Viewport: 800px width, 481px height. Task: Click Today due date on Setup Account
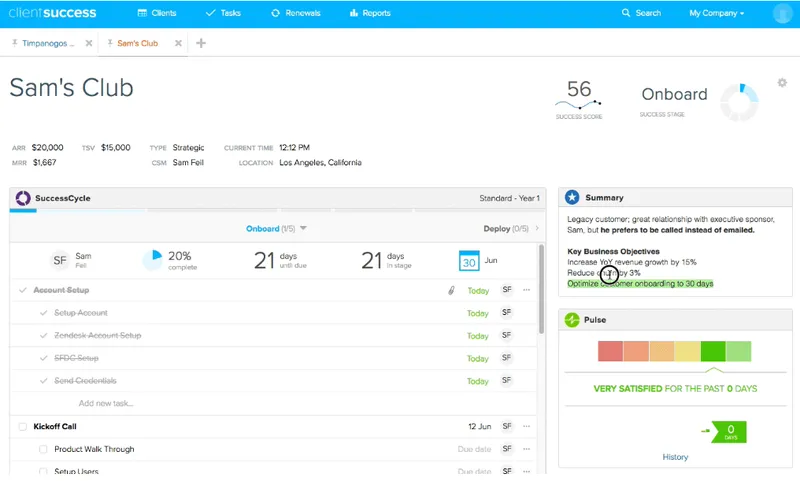[x=478, y=313]
